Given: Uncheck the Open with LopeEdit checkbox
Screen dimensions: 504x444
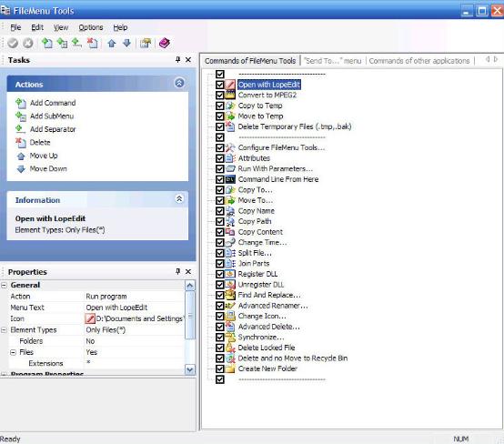Looking at the screenshot, I should pos(220,85).
